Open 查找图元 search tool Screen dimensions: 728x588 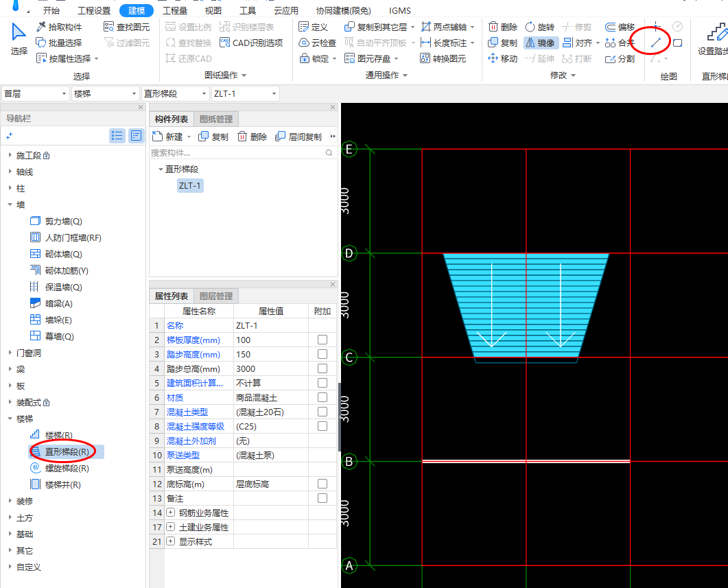[x=127, y=27]
